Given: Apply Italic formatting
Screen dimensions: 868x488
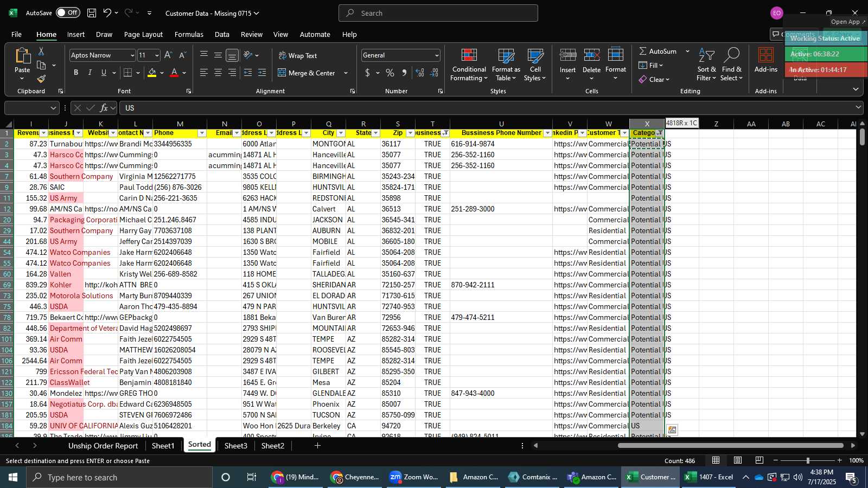Looking at the screenshot, I should 90,73.
